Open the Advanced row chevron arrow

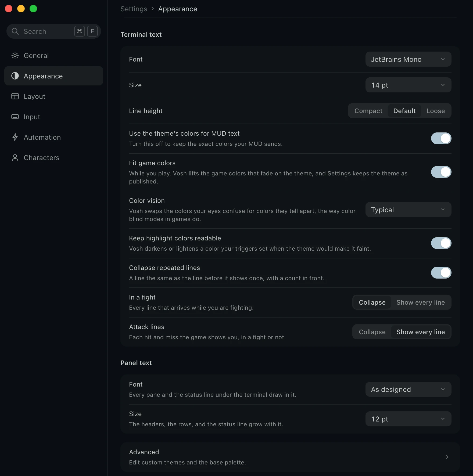pyautogui.click(x=447, y=457)
